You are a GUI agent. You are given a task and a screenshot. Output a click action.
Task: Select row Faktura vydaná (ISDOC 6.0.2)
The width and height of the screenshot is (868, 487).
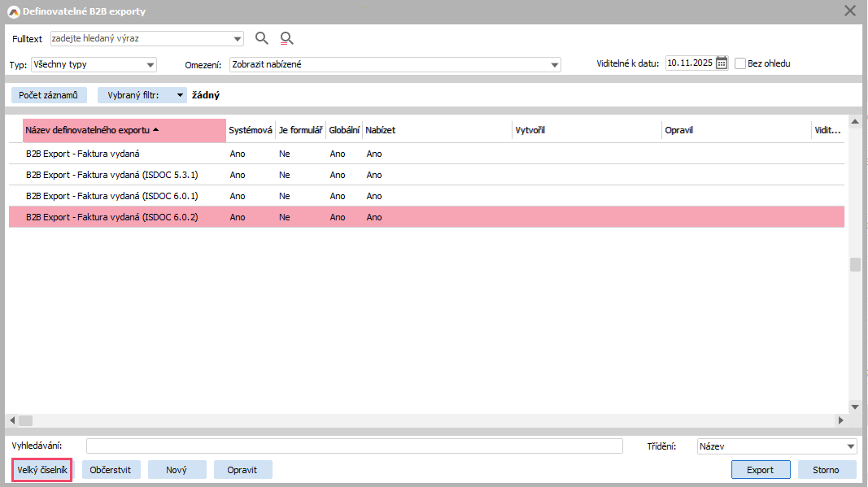tap(426, 217)
